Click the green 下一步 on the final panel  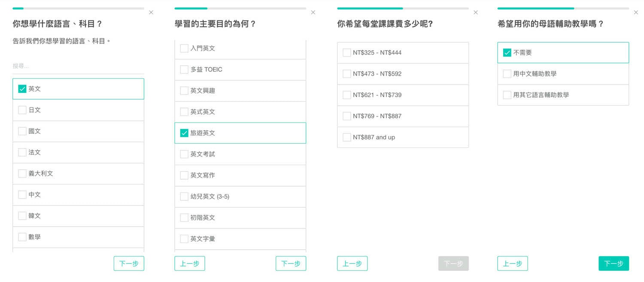614,263
